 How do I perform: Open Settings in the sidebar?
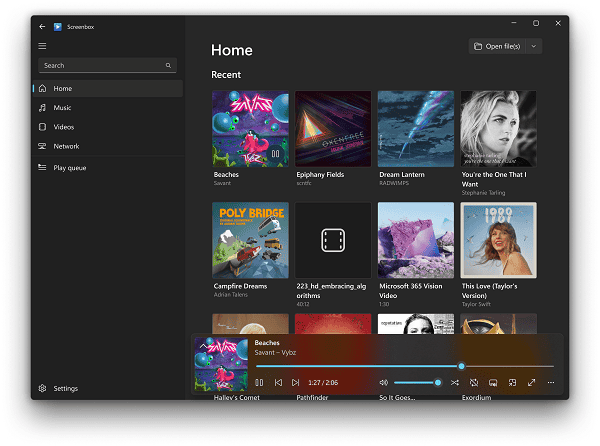click(x=108, y=388)
